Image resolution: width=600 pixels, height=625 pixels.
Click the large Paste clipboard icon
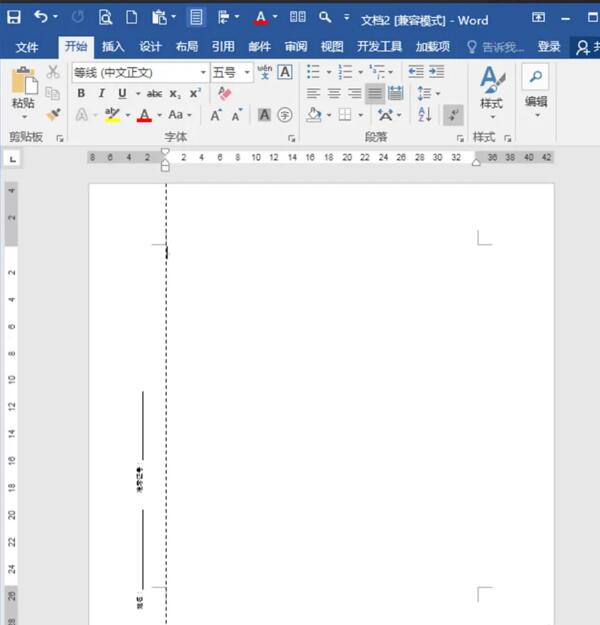coord(24,81)
